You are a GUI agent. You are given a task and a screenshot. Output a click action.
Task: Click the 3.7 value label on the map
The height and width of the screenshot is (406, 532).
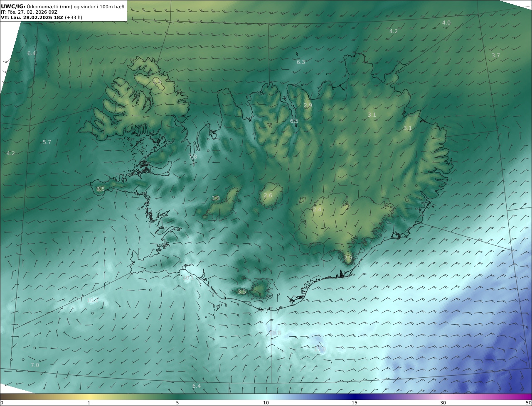tap(496, 55)
